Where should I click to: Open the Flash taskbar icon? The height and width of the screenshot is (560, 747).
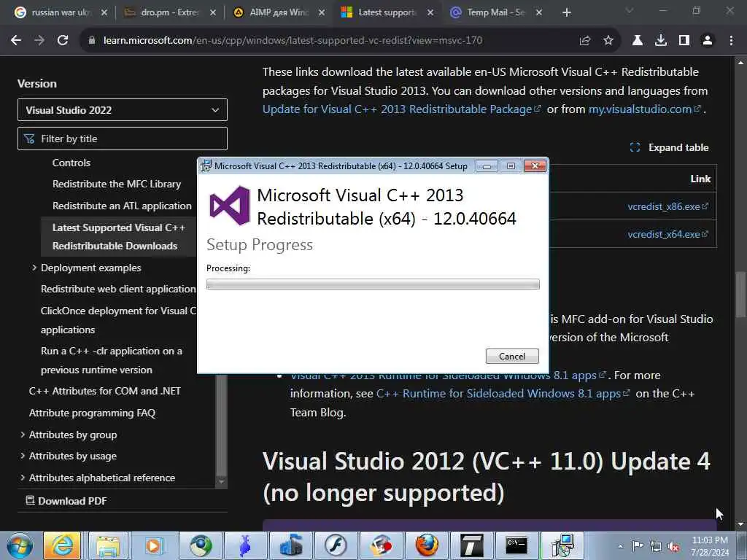[336, 545]
